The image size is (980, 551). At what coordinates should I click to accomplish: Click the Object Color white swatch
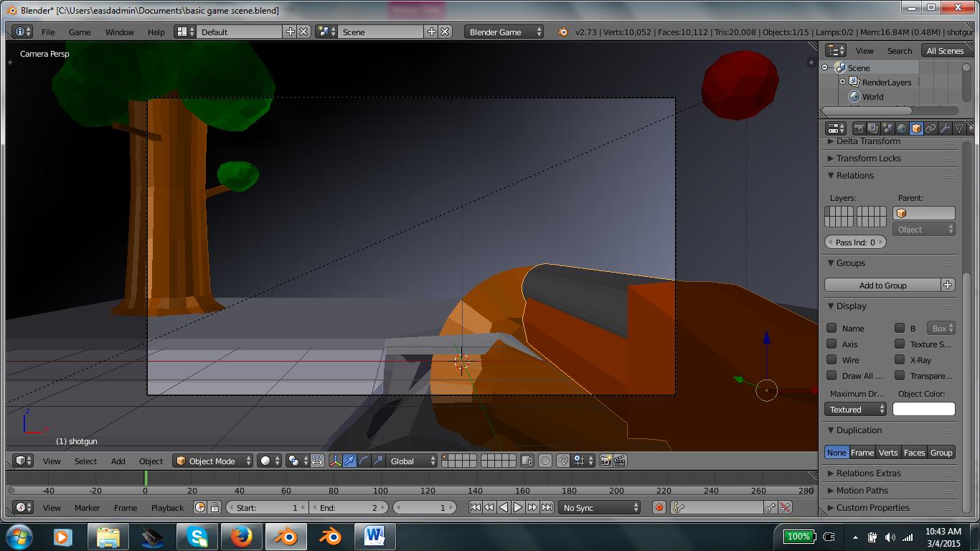point(923,409)
